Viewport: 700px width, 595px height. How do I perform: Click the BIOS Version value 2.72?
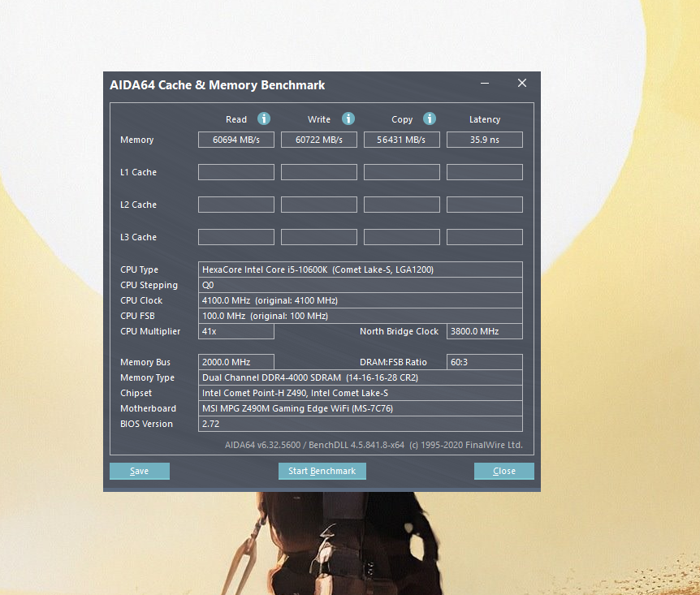coord(361,424)
